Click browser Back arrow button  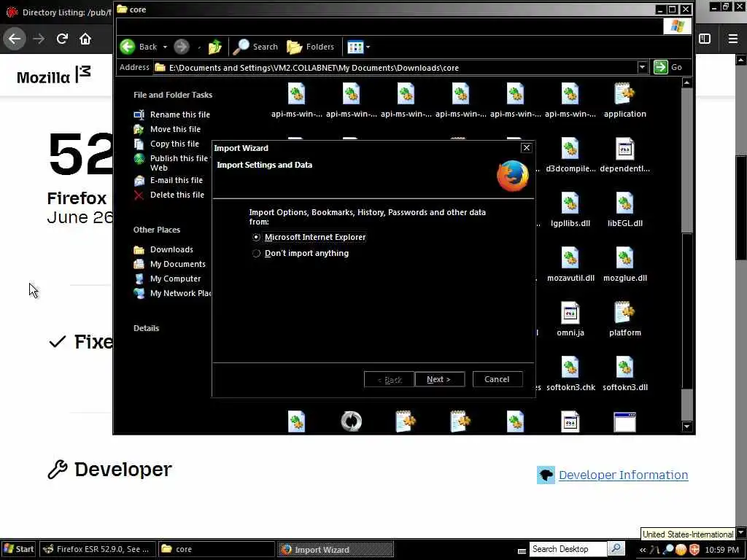[x=15, y=39]
